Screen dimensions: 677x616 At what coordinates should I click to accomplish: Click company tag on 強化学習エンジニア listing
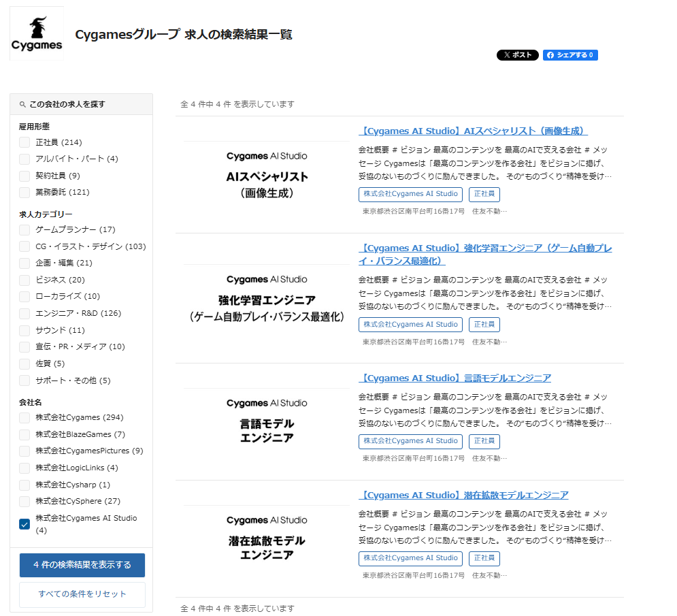[410, 325]
